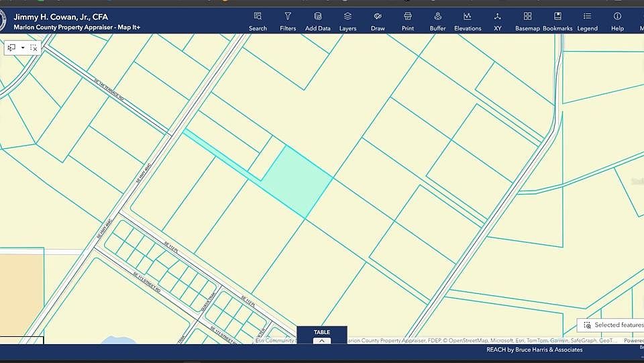Open the Buffer tool
644x363 pixels.
[437, 20]
